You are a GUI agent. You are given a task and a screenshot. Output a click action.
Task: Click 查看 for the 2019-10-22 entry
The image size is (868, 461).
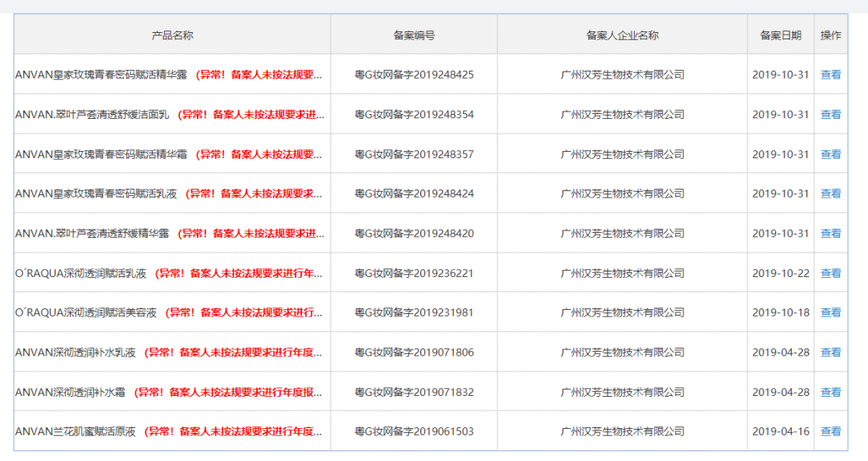click(830, 273)
